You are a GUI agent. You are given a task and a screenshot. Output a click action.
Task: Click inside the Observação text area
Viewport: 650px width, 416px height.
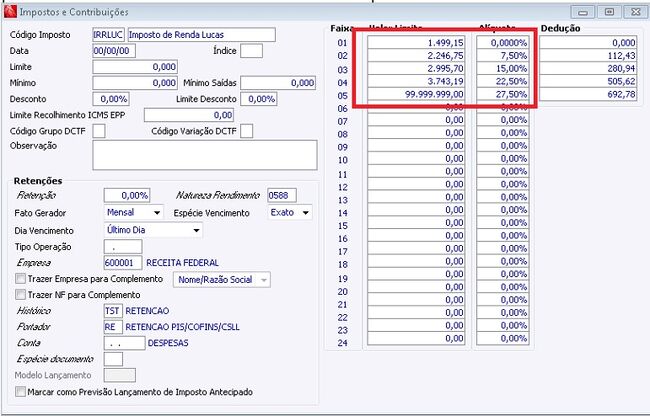(x=205, y=155)
